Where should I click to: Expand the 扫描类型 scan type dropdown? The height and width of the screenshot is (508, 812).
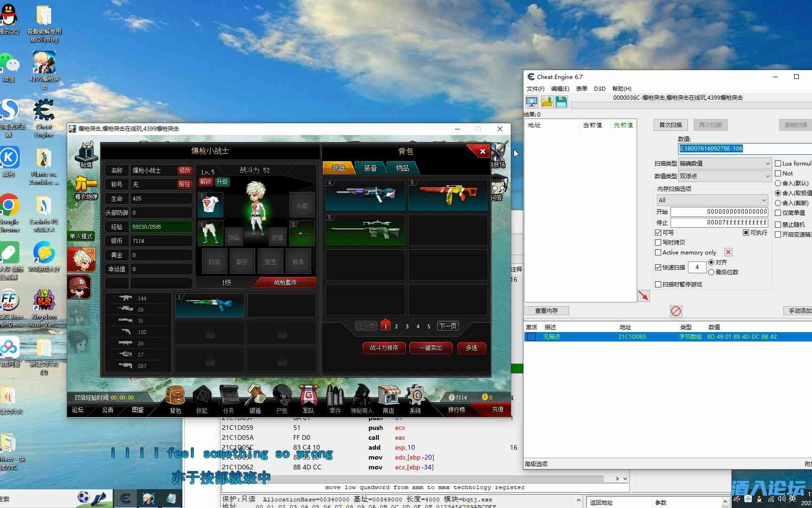pyautogui.click(x=724, y=163)
